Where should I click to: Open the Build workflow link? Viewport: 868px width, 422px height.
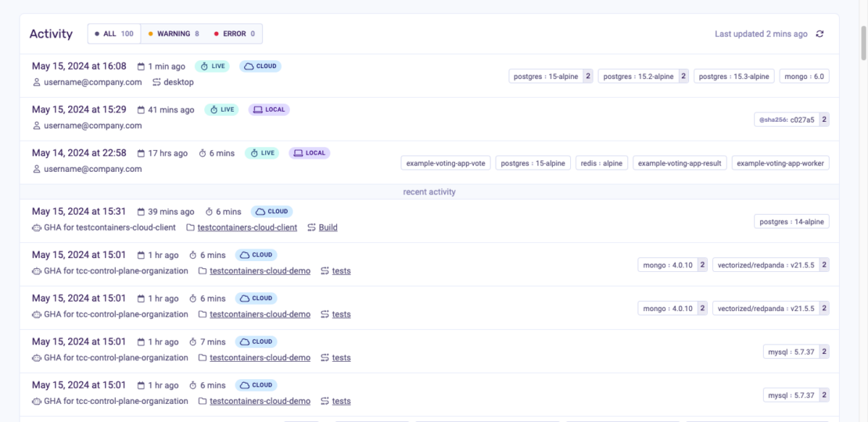tap(328, 227)
